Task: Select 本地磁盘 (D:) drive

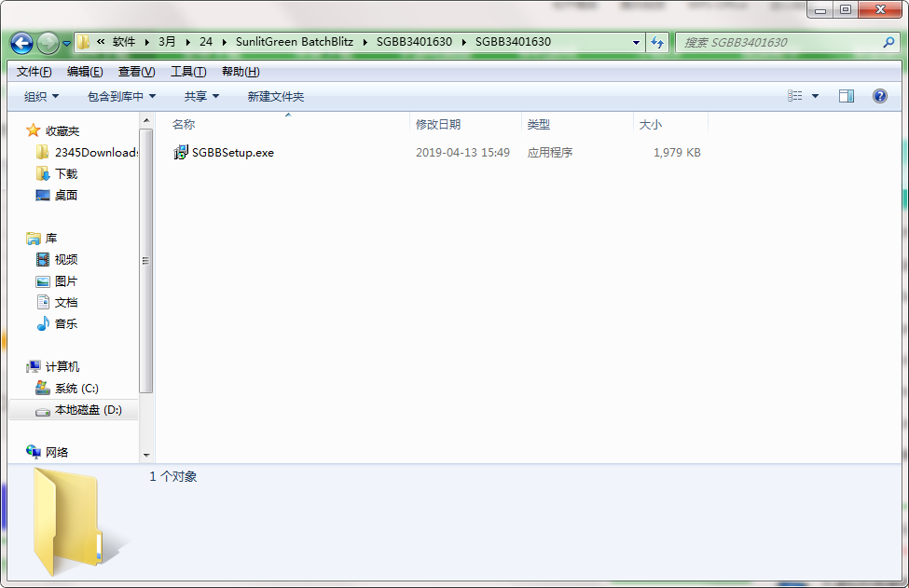Action: pyautogui.click(x=89, y=410)
